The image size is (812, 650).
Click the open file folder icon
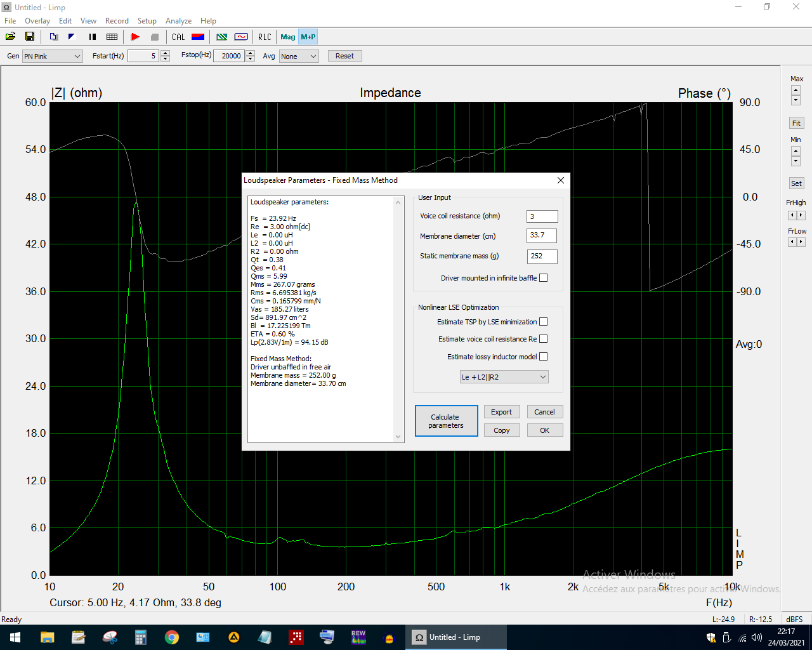(11, 37)
